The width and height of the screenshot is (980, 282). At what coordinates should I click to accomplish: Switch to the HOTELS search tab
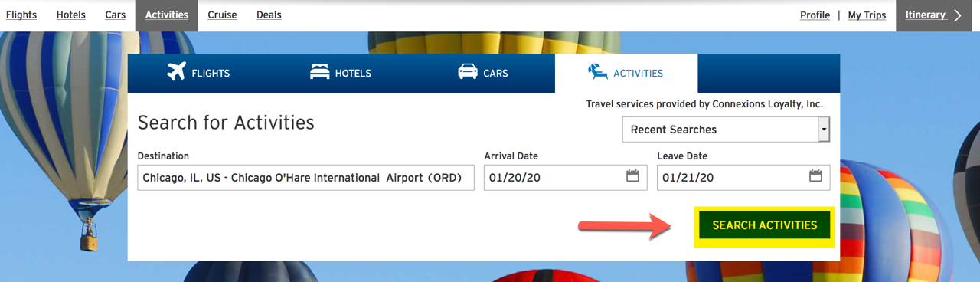coord(341,73)
